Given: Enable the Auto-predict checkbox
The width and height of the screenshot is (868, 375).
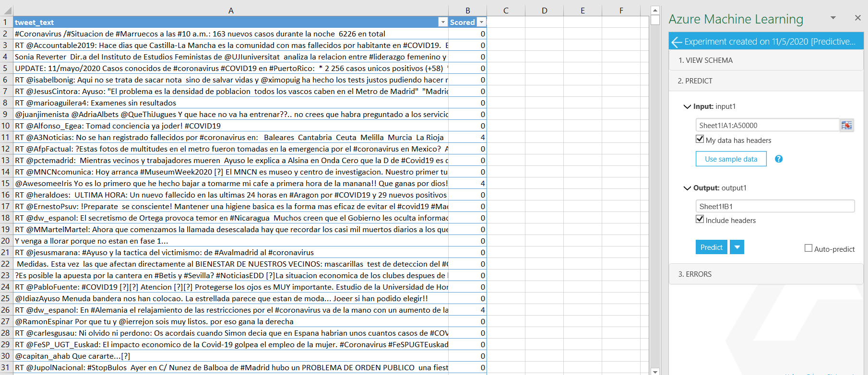Looking at the screenshot, I should coord(809,248).
